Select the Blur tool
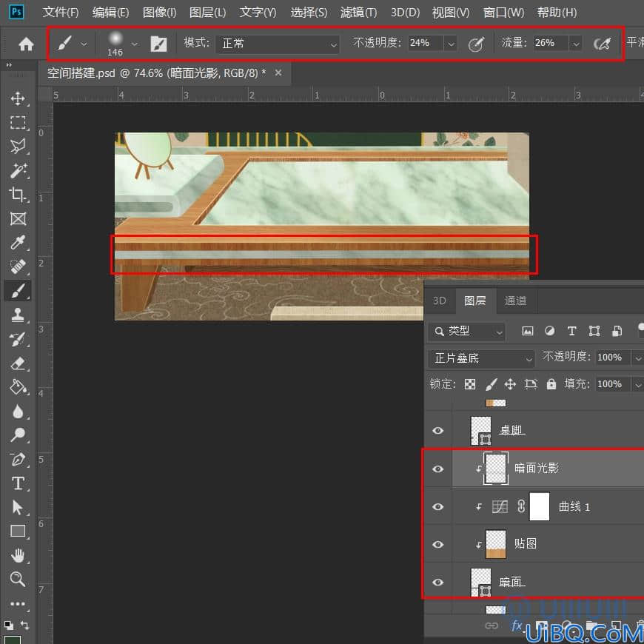 (x=18, y=411)
